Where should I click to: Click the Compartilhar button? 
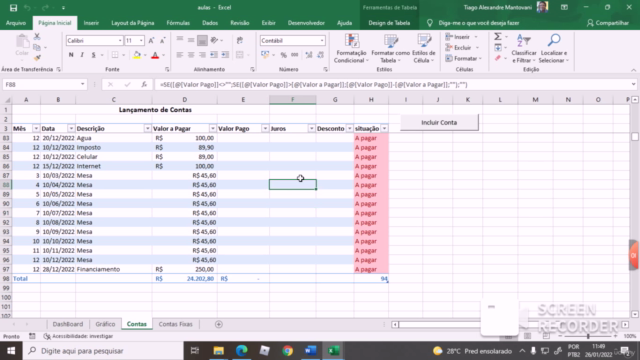[608, 23]
